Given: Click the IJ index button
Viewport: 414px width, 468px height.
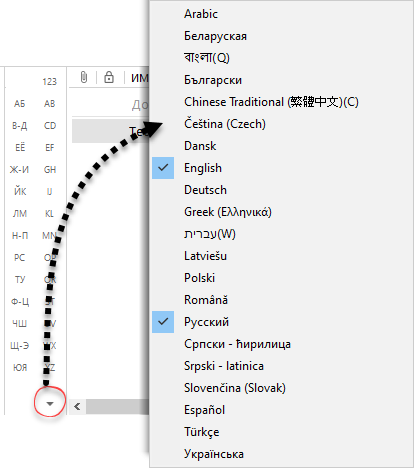Looking at the screenshot, I should 49,192.
